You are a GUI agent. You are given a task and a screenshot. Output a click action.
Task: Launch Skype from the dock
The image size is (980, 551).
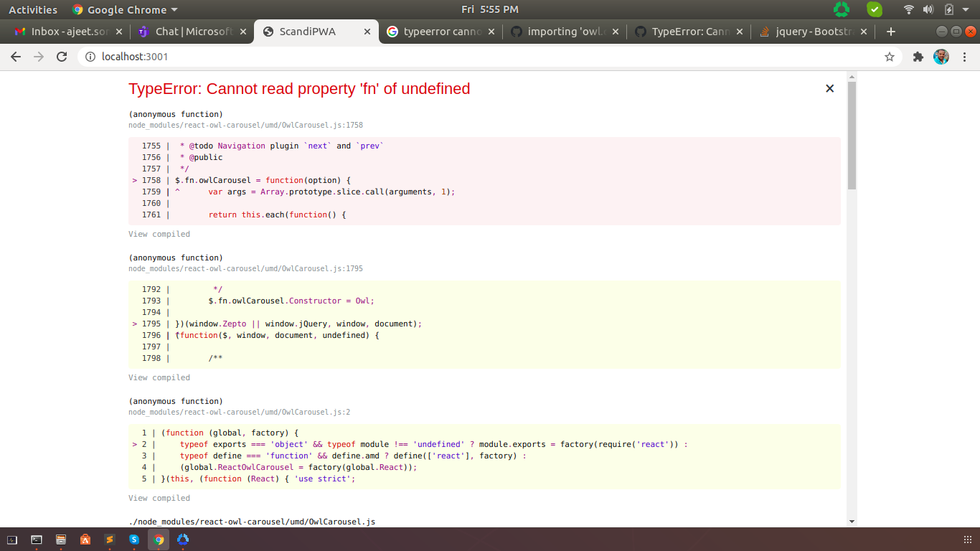tap(134, 540)
